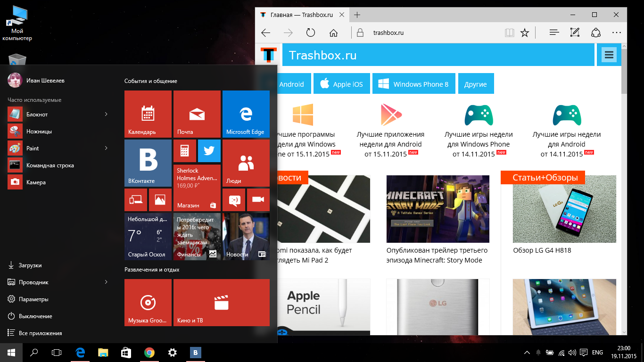The width and height of the screenshot is (644, 362).
Task: Click the taskbar Search icon
Action: 34,352
